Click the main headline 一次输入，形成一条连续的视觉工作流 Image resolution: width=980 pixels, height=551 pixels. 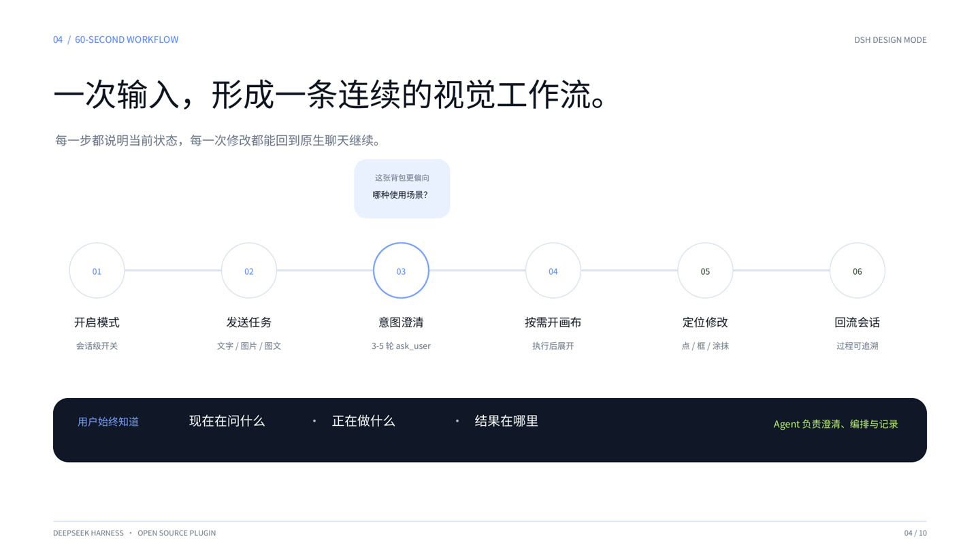tap(329, 95)
